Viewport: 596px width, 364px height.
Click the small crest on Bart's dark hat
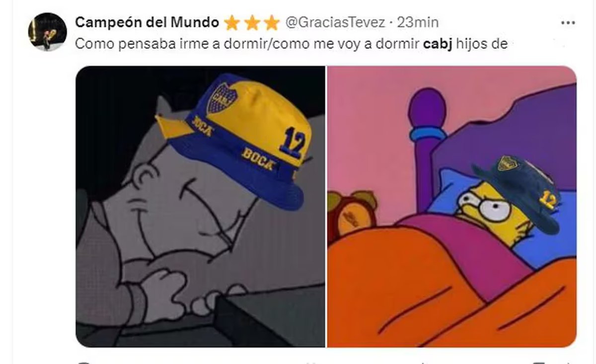pos(508,163)
